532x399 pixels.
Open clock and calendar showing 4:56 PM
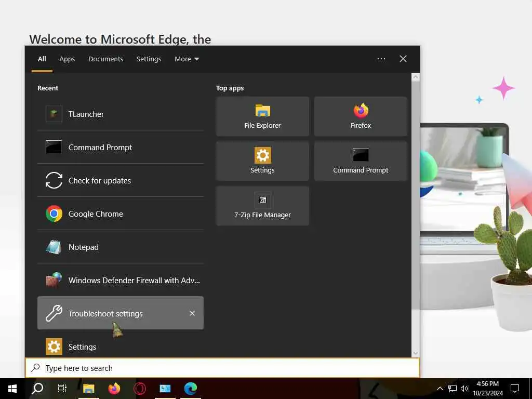(x=487, y=389)
